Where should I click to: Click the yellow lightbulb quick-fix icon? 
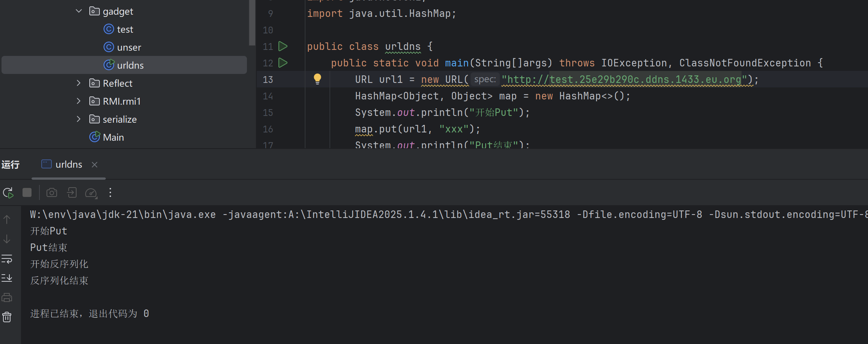[x=317, y=79]
